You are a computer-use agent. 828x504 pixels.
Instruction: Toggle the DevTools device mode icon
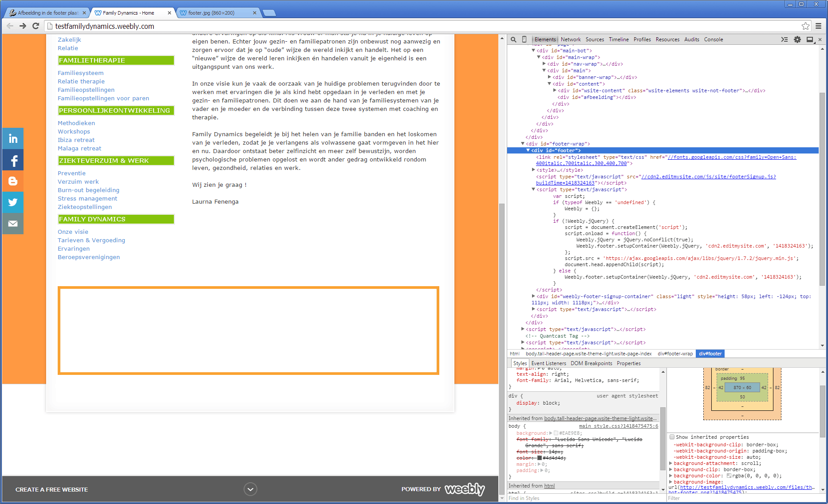[524, 39]
